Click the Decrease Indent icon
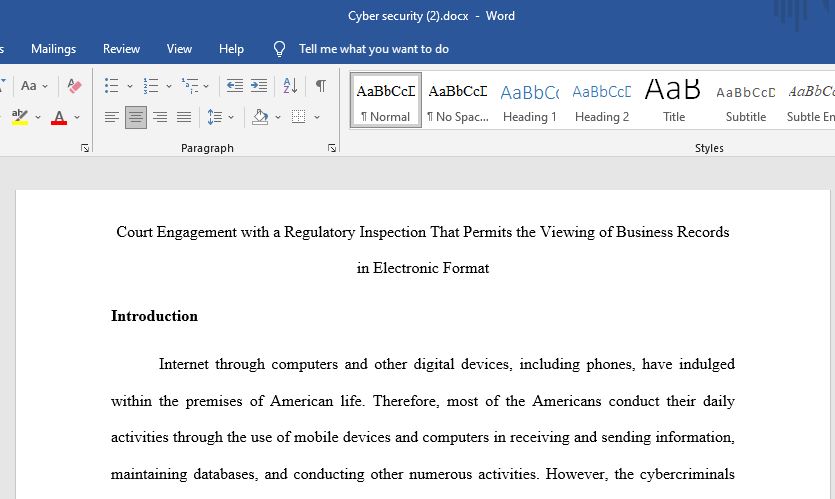Image resolution: width=835 pixels, height=499 pixels. (235, 85)
